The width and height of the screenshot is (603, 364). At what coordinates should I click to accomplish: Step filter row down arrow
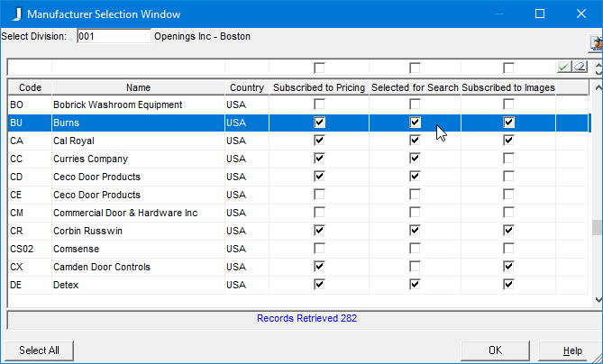(x=598, y=71)
